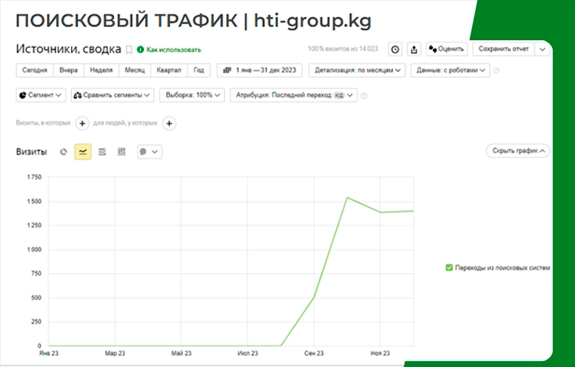The width and height of the screenshot is (575, 367).
Task: Expand the arrow beside Сохранить отчет
Action: [x=542, y=49]
